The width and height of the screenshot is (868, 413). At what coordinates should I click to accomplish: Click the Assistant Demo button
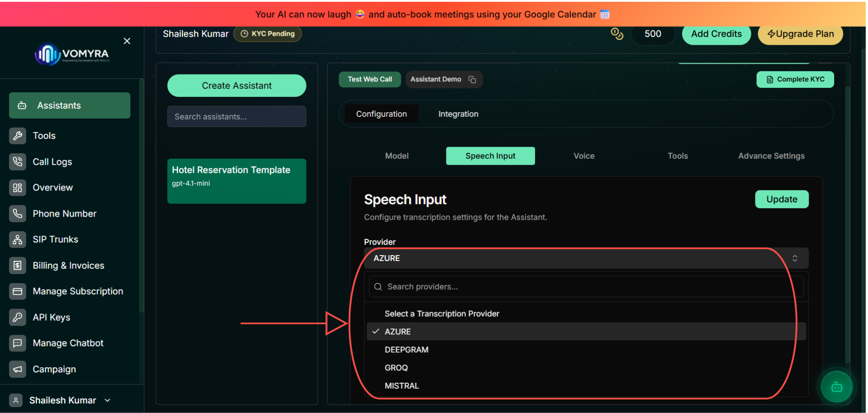(x=444, y=79)
